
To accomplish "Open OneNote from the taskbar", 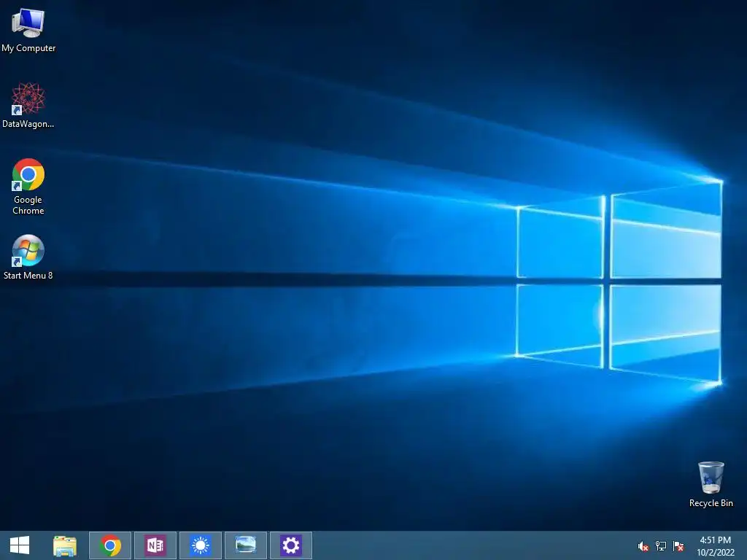I will 155,545.
